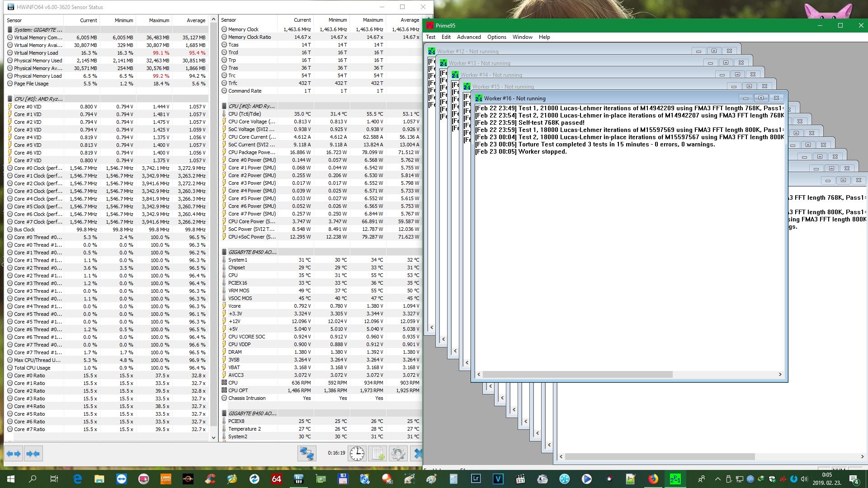Open TeamViewer taskbar icon

tap(121, 479)
